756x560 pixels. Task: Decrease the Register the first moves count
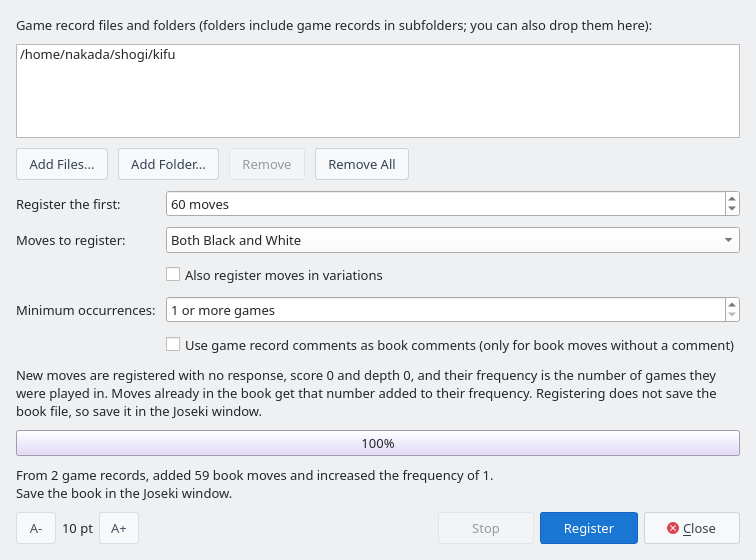click(x=732, y=209)
